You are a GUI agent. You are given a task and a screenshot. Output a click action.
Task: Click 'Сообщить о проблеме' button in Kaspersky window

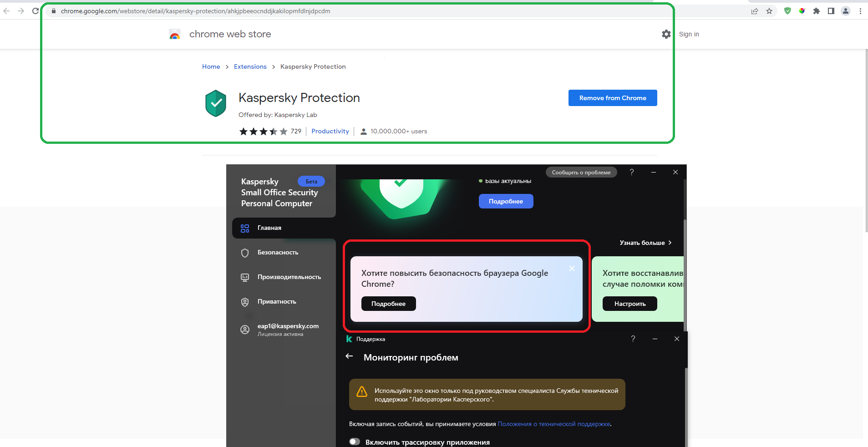(x=581, y=172)
